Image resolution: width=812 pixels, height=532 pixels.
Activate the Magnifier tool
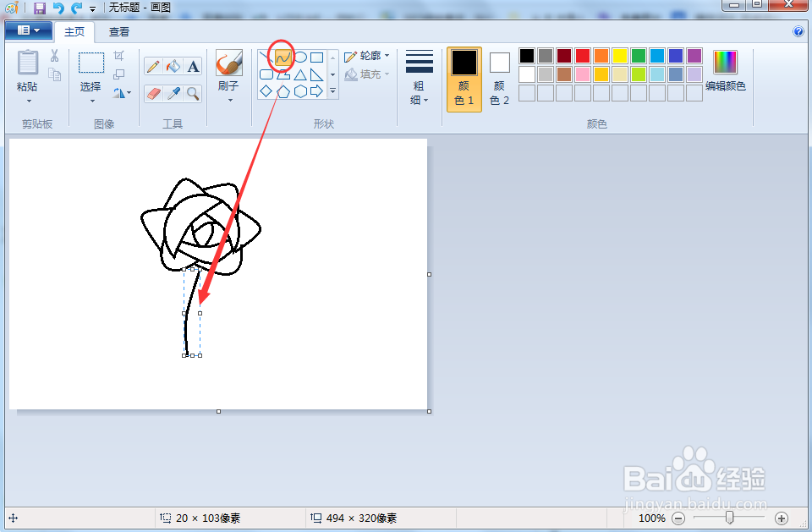click(x=192, y=93)
